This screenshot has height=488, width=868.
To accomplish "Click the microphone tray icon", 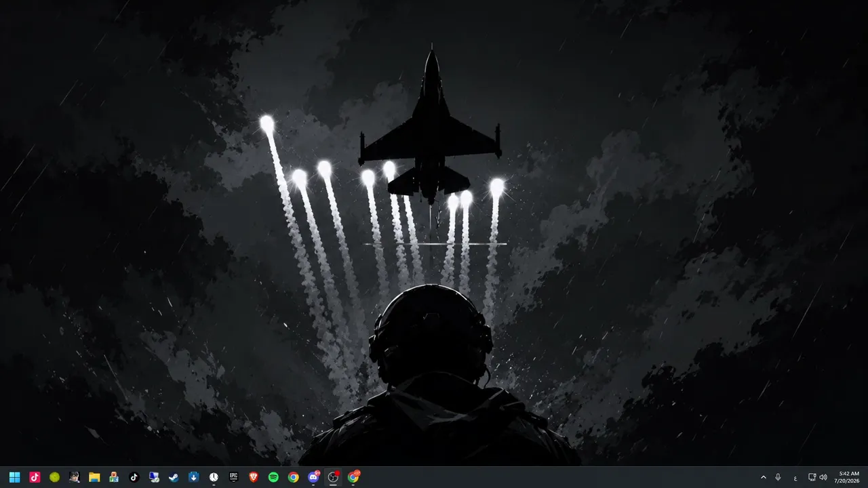I will (x=778, y=477).
